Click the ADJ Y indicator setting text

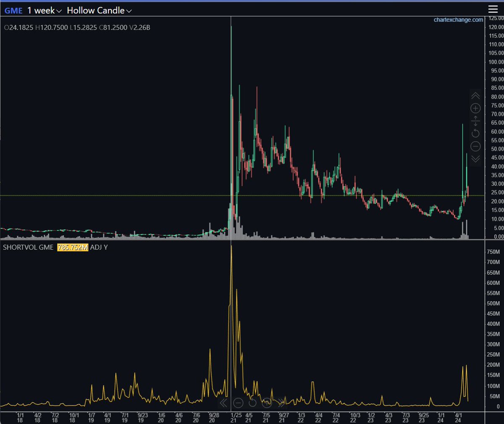(x=99, y=247)
